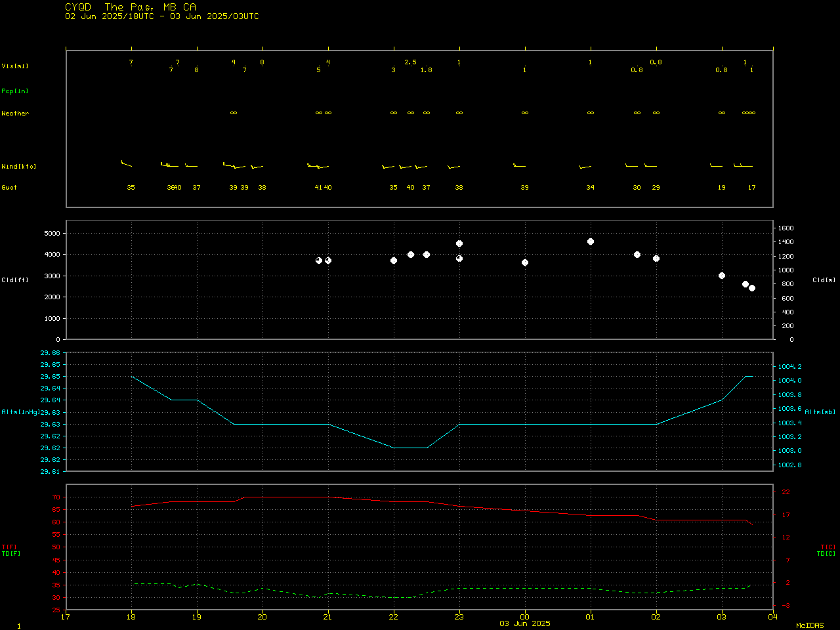Select the wind barb at 01 UTC
Image resolution: width=840 pixels, height=630 pixels.
[585, 167]
